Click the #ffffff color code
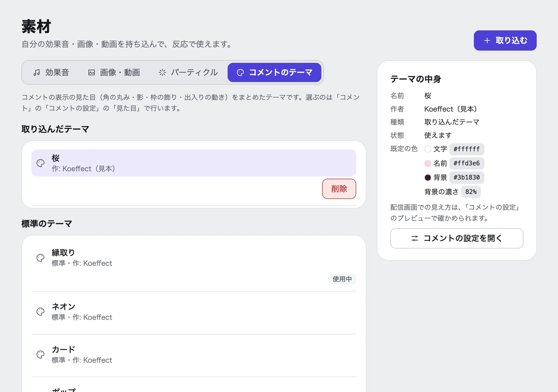Screen dimensions: 558x392 467,149
